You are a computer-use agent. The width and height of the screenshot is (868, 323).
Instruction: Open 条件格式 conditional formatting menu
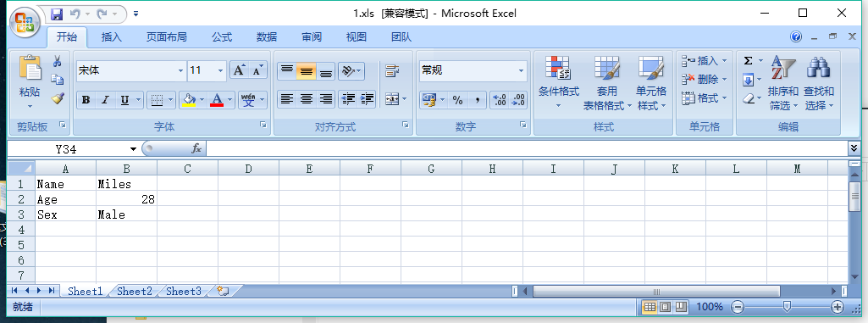559,82
